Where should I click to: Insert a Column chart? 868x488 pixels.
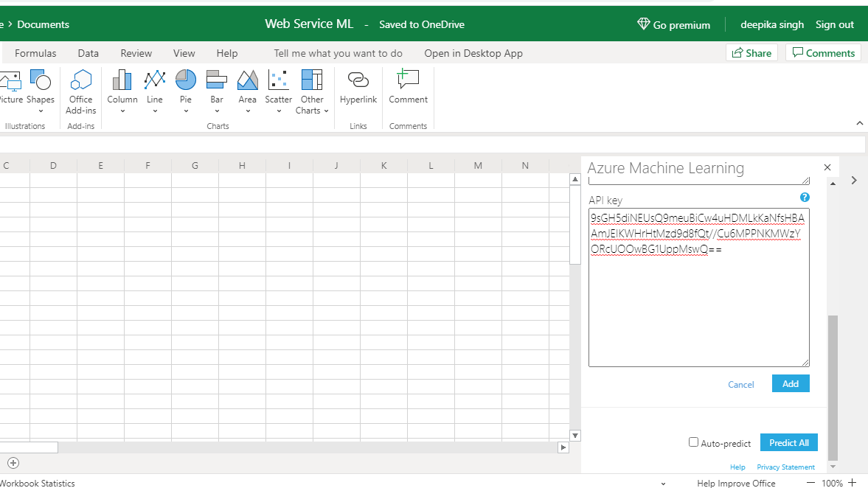(122, 91)
